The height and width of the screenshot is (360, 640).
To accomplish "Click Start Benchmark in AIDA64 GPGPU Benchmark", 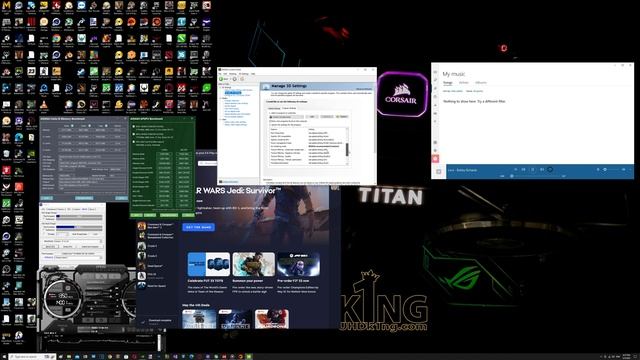I will 169,215.
